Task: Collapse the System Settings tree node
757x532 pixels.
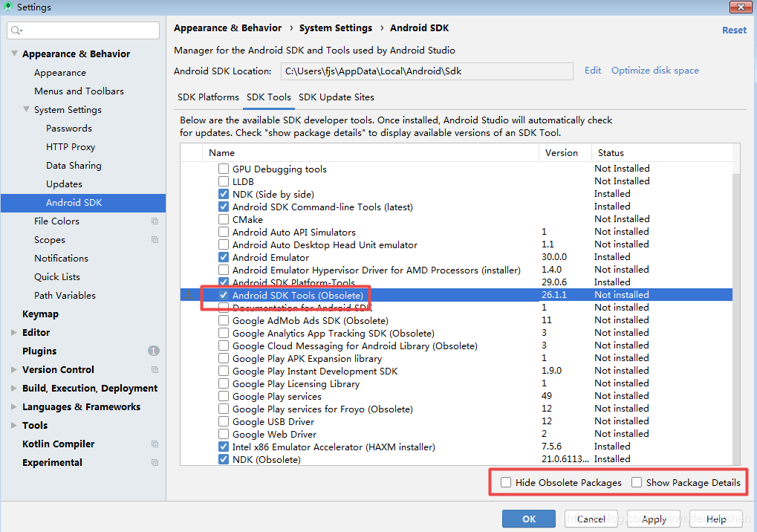Action: tap(27, 109)
